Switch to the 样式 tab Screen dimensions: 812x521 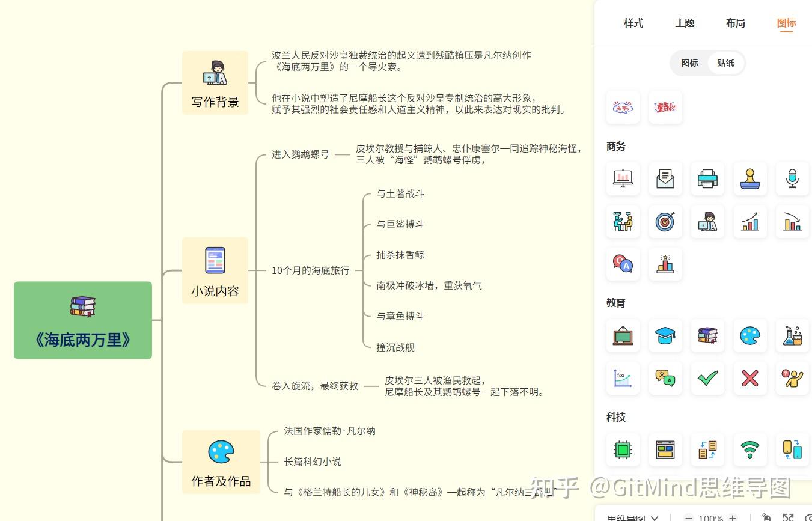pyautogui.click(x=633, y=23)
